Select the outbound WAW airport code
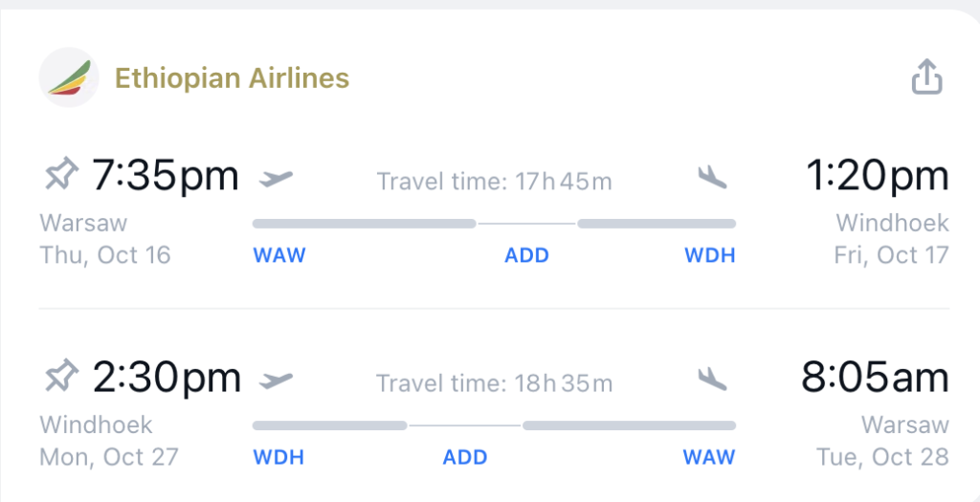This screenshot has height=502, width=980. [x=279, y=255]
